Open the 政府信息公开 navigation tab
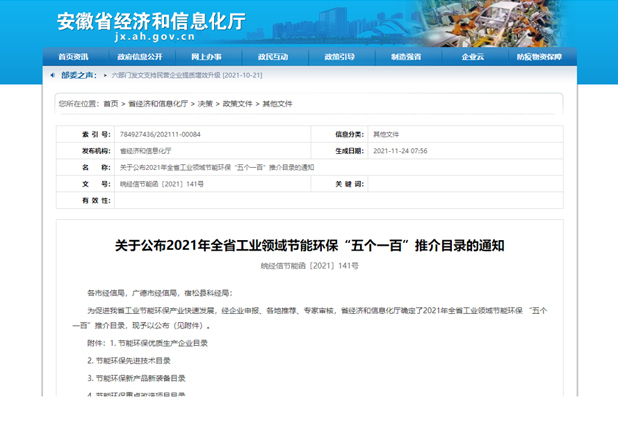The width and height of the screenshot is (618, 430). click(x=139, y=57)
